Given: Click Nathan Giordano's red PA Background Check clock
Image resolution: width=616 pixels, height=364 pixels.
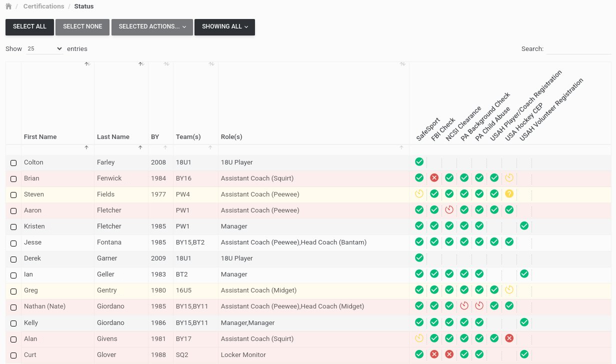Looking at the screenshot, I should tap(464, 305).
